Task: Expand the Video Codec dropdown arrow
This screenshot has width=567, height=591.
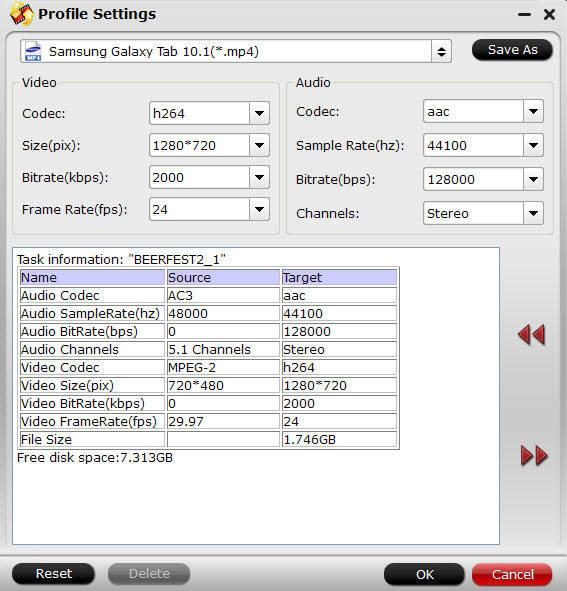Action: coord(259,113)
